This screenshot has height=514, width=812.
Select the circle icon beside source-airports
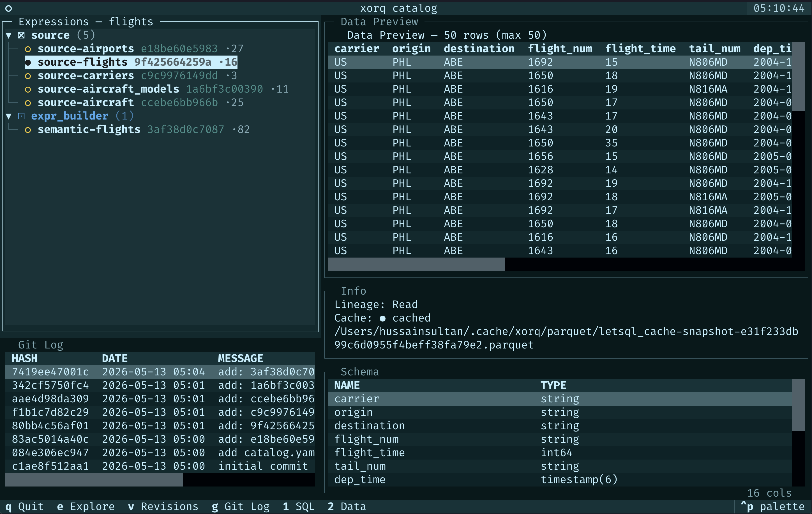click(28, 49)
